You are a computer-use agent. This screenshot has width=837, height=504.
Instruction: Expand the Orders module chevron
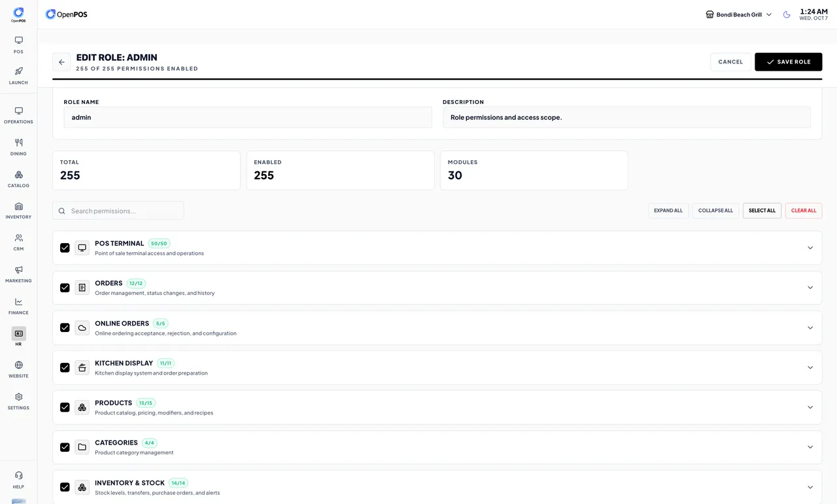pos(810,288)
